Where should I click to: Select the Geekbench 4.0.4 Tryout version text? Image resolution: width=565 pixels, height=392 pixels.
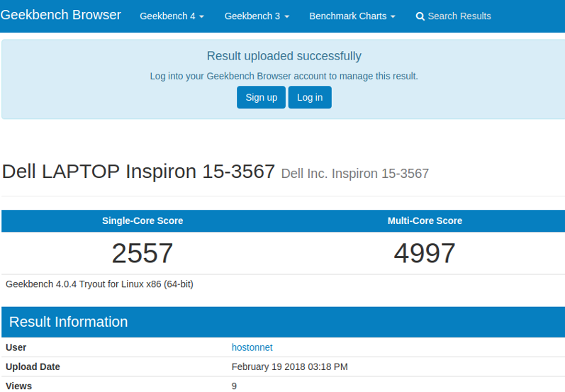click(99, 284)
